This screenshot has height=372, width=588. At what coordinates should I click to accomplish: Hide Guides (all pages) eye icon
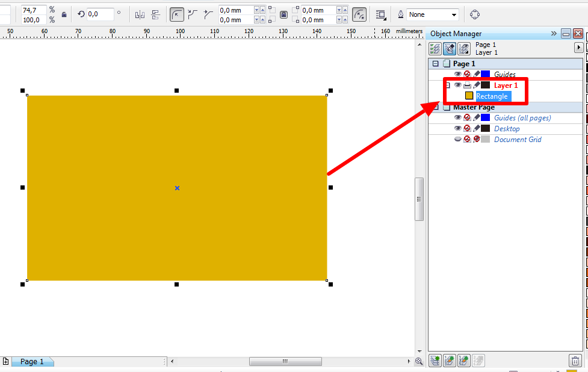pos(458,117)
